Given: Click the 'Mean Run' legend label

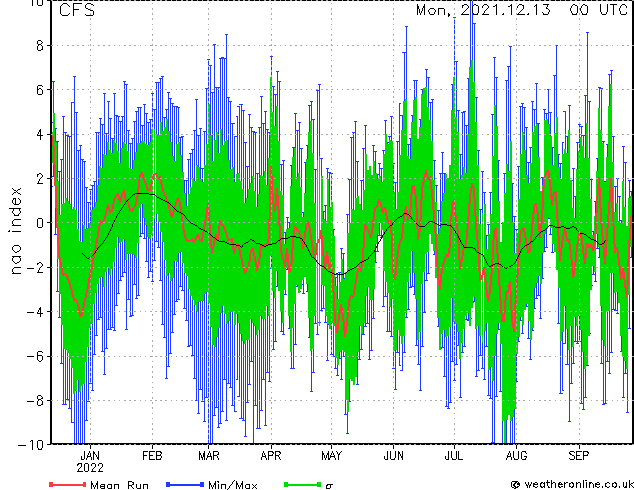Looking at the screenshot, I should coord(119,484).
